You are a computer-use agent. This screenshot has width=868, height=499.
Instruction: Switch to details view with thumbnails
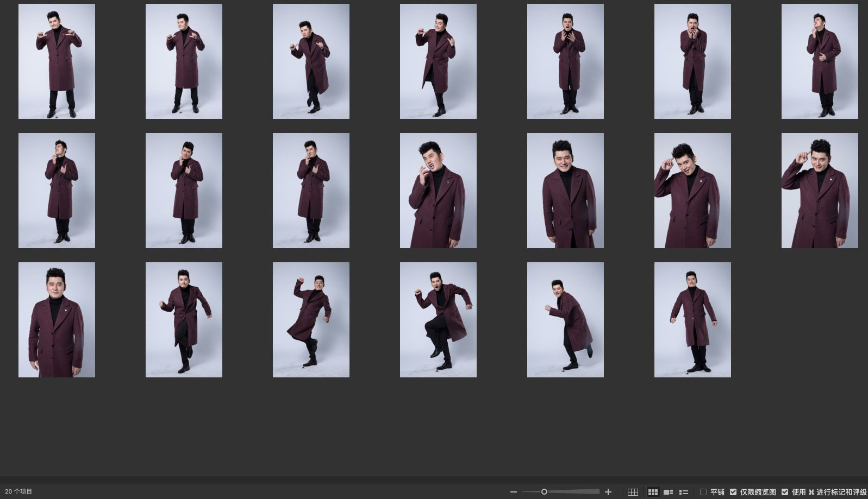coord(669,492)
